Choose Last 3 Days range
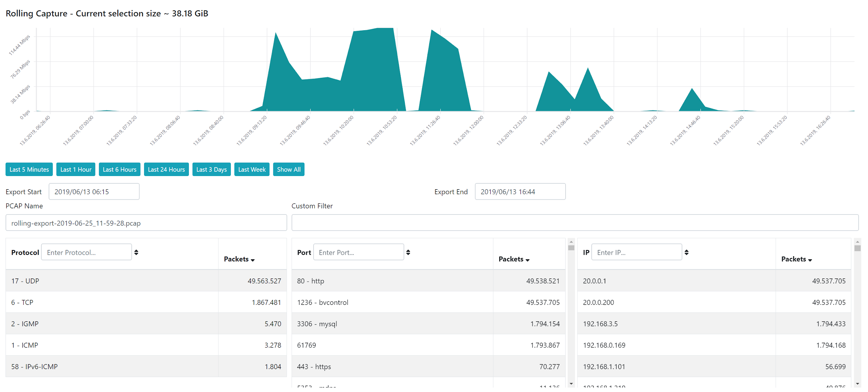This screenshot has height=392, width=868. click(x=211, y=169)
